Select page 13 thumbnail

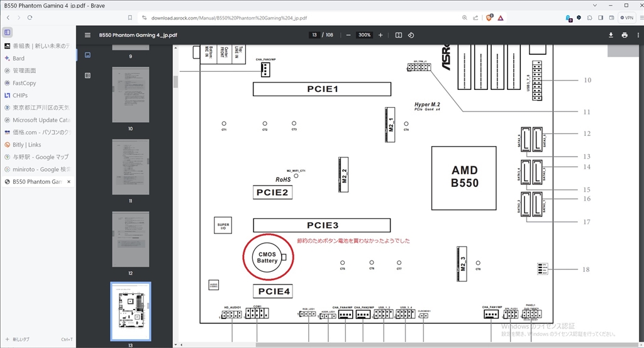[x=131, y=312]
